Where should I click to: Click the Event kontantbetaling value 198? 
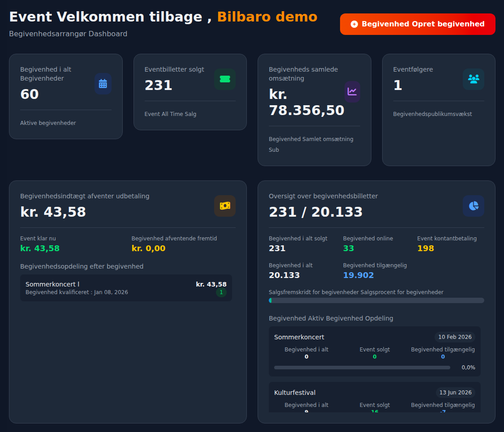tap(426, 248)
